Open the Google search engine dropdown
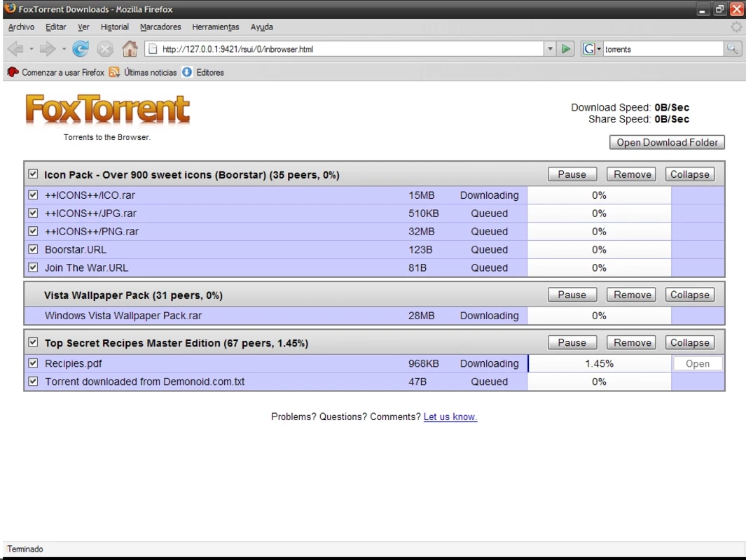The height and width of the screenshot is (560, 746). click(x=593, y=48)
